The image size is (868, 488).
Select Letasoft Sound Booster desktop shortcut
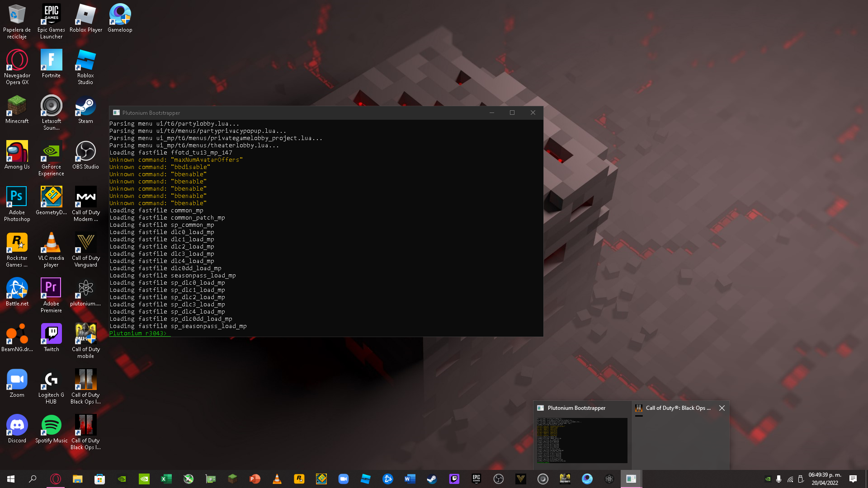point(51,113)
